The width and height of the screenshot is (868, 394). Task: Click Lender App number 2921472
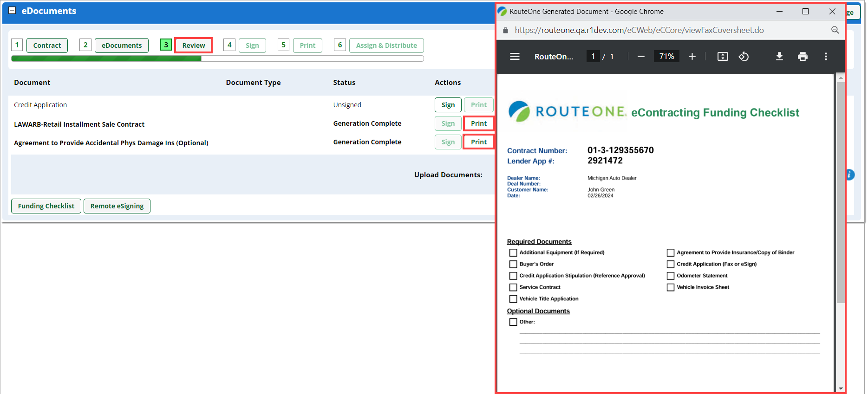point(605,161)
